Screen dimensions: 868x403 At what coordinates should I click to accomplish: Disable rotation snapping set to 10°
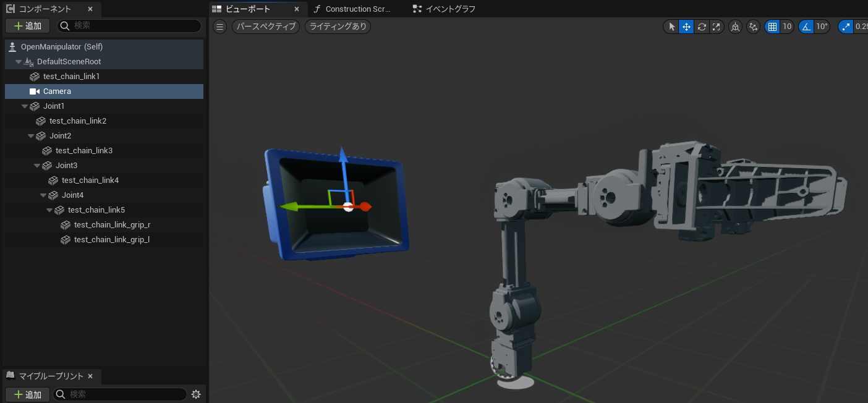pyautogui.click(x=807, y=27)
